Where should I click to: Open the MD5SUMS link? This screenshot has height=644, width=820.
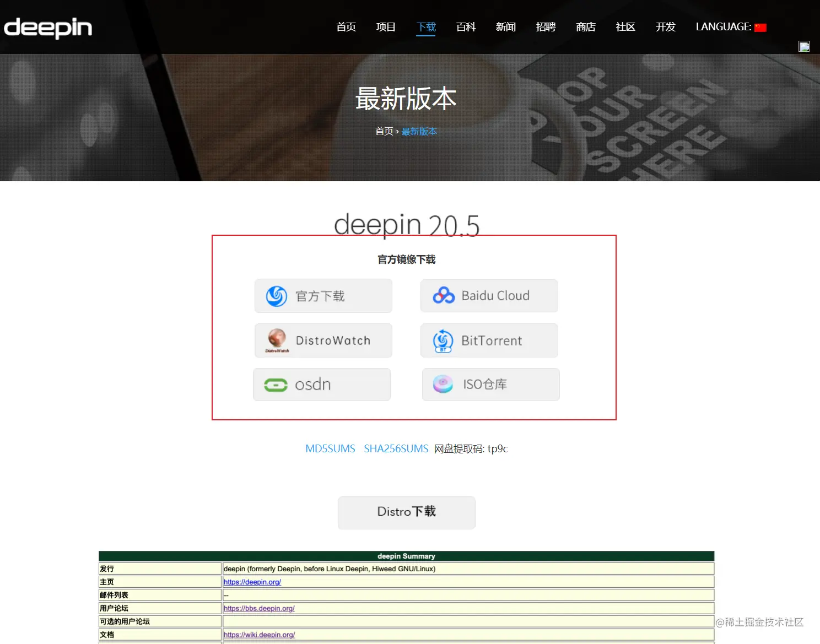click(330, 449)
